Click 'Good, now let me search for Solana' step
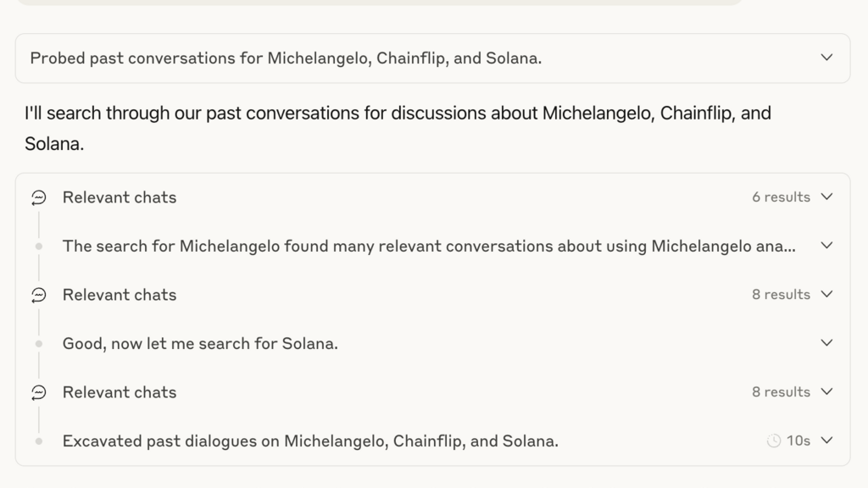Screen dimensions: 868x488 (200, 344)
